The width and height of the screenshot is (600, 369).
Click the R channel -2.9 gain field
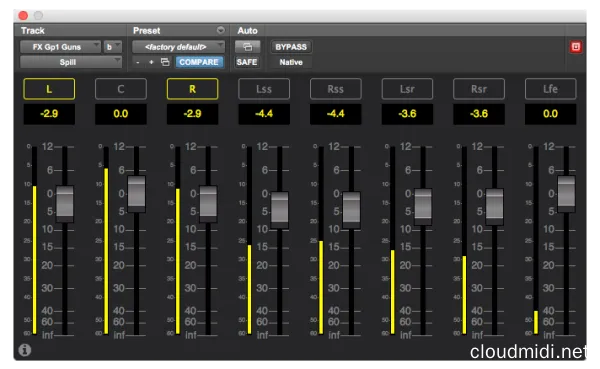coord(192,114)
